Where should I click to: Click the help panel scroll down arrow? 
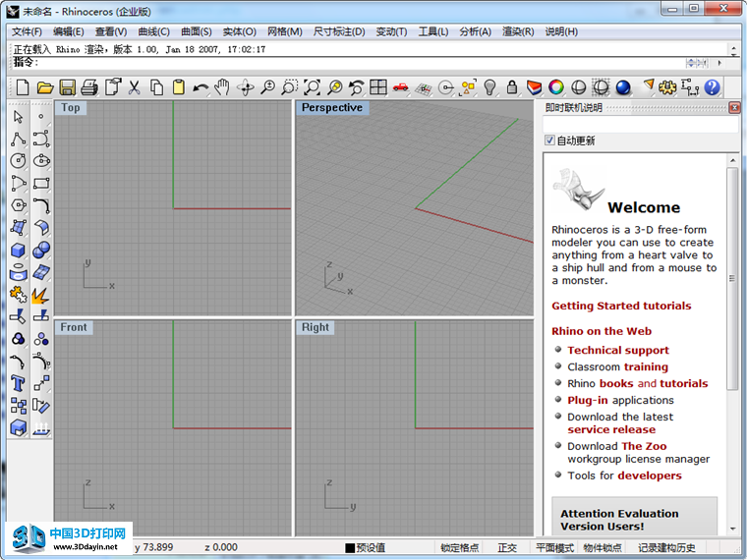(732, 529)
